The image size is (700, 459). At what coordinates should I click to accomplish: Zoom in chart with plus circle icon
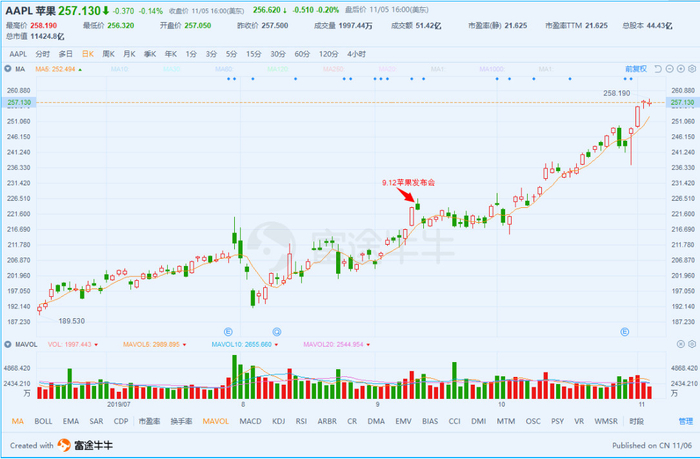(x=680, y=69)
